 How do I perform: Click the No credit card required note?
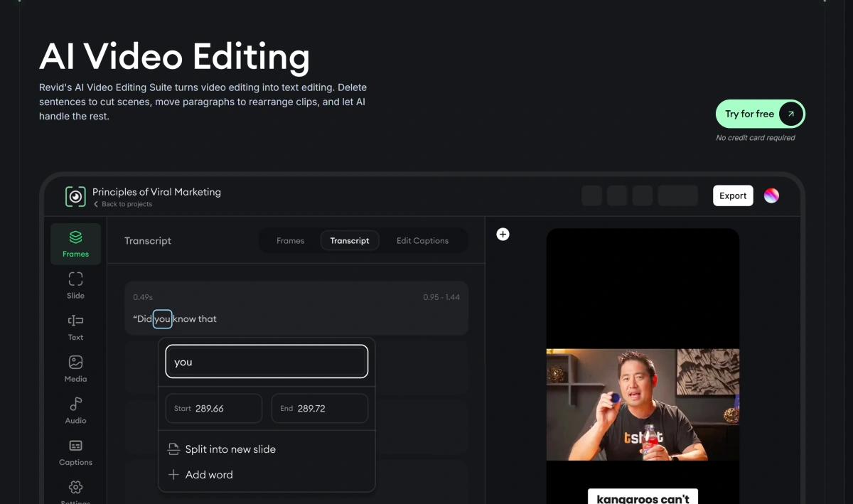click(756, 138)
